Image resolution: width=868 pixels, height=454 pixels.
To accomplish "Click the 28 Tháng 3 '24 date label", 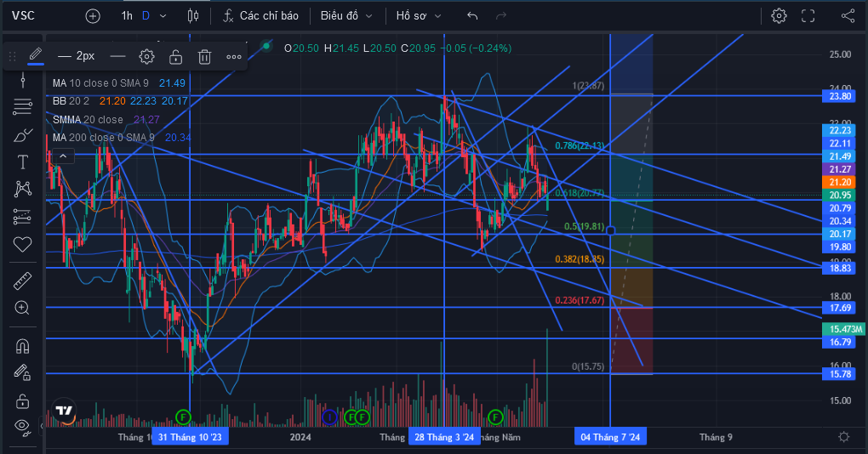I will (444, 437).
